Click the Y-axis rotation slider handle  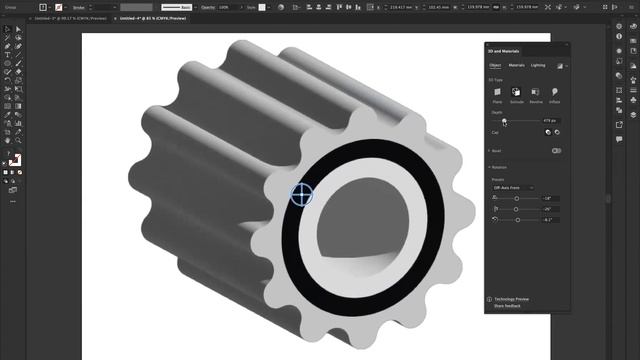pyautogui.click(x=516, y=209)
